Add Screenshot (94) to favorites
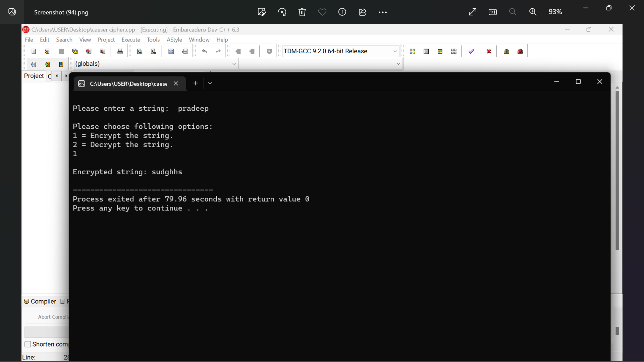The height and width of the screenshot is (362, 644). click(322, 12)
